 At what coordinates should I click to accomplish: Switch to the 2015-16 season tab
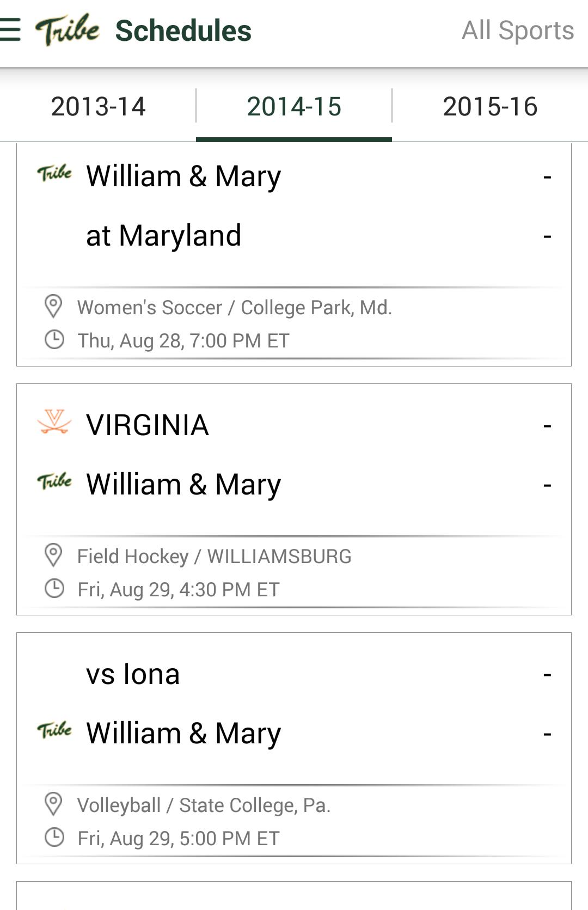(x=490, y=106)
